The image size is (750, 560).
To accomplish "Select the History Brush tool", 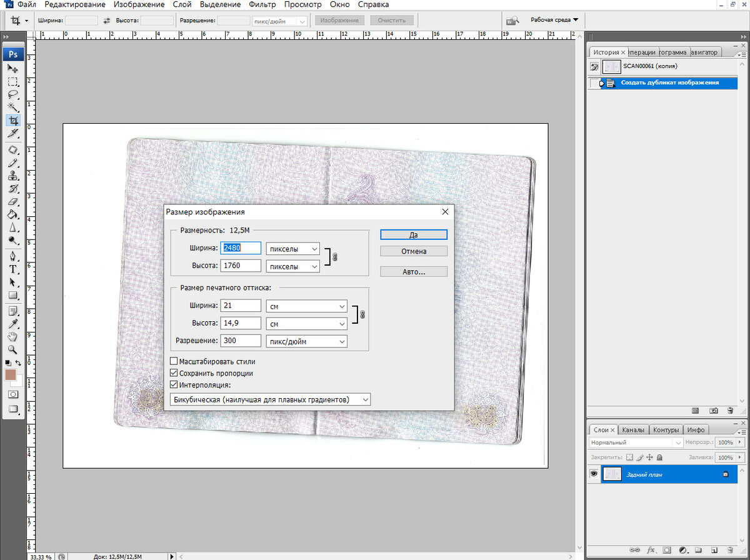I will coord(12,189).
